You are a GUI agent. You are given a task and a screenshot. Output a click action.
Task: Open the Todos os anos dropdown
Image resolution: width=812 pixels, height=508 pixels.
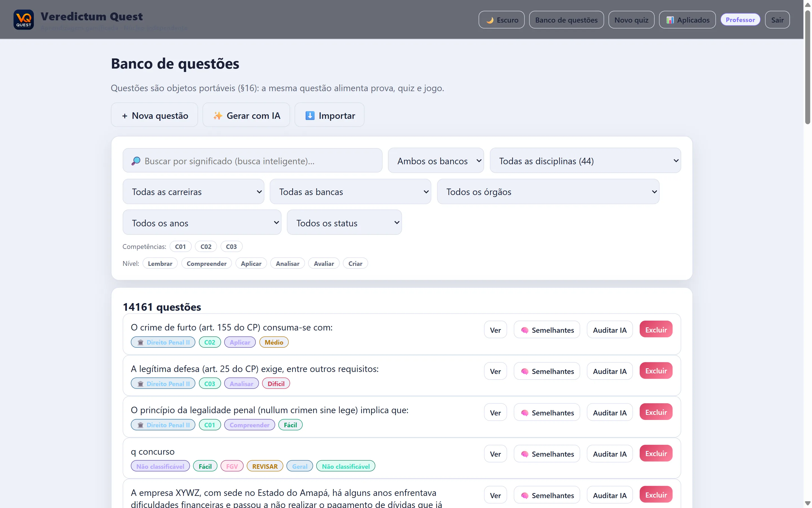tap(202, 222)
